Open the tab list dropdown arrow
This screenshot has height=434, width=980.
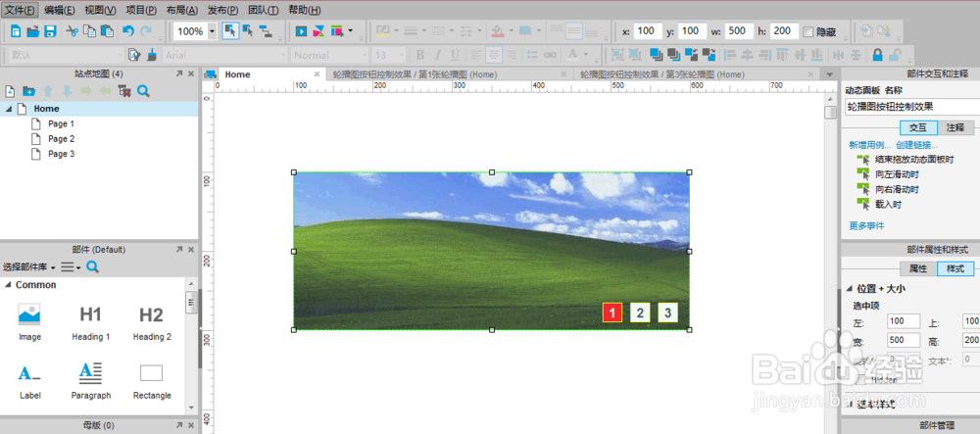830,74
